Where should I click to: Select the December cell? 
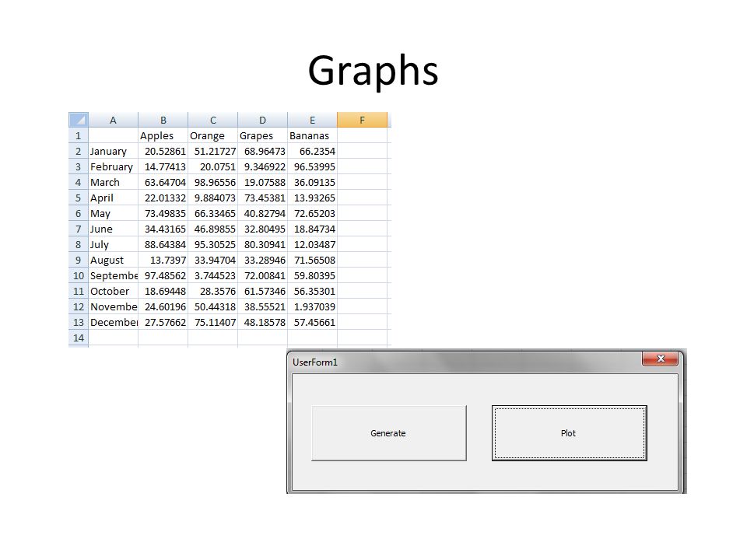[x=114, y=322]
